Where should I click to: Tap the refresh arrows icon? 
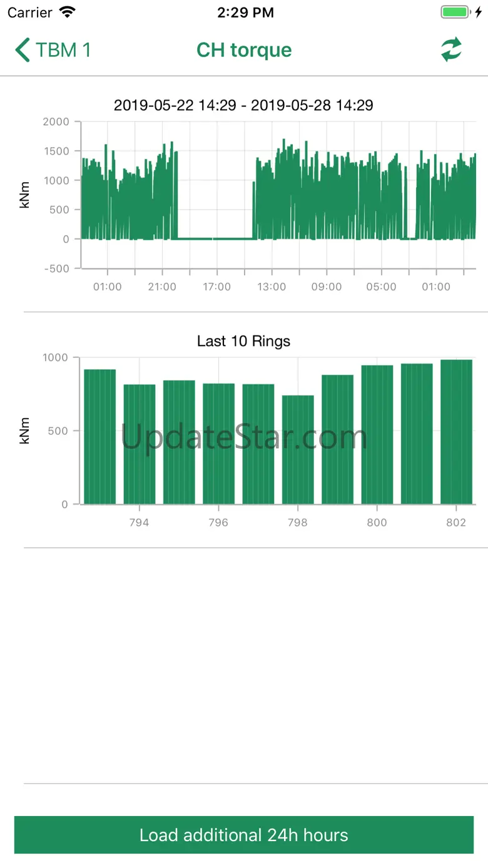click(451, 50)
